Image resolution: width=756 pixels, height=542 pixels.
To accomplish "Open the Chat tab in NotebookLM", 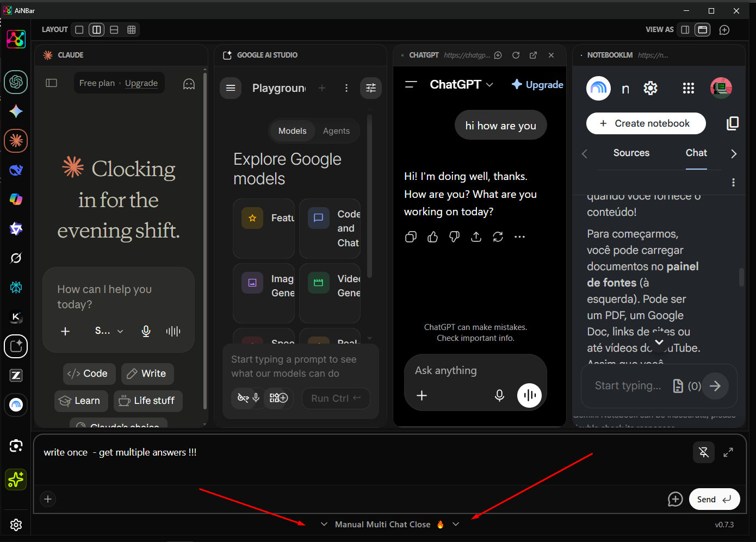I will pyautogui.click(x=696, y=153).
